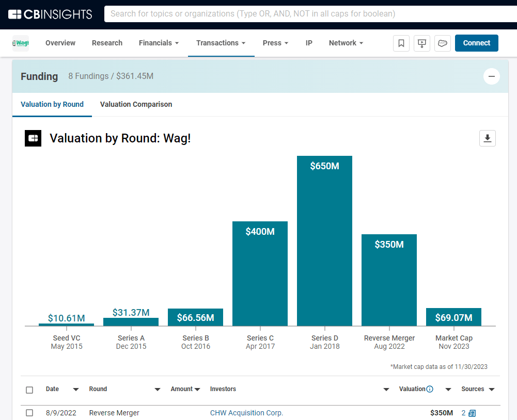517x420 pixels.
Task: Click the bookmark icon next to Connect
Action: point(401,43)
